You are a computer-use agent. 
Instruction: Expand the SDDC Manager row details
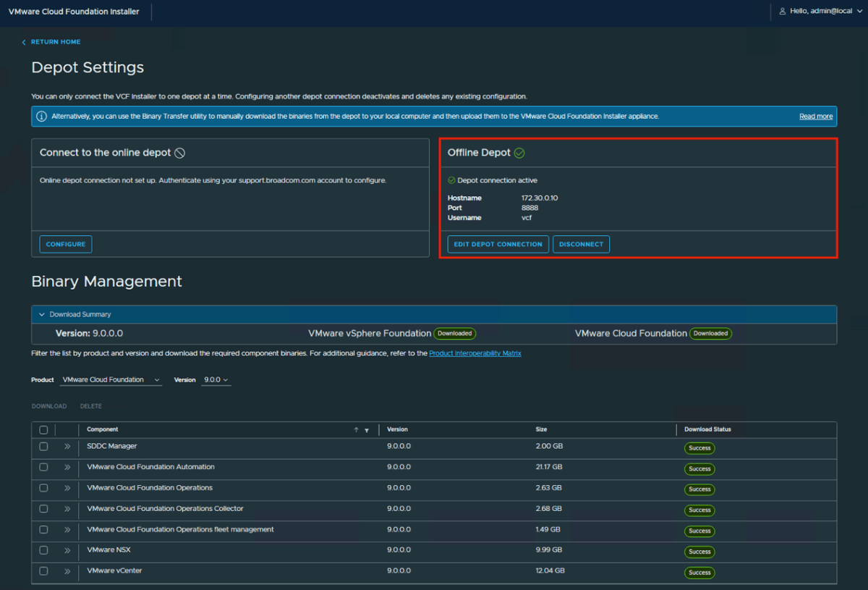tap(67, 447)
